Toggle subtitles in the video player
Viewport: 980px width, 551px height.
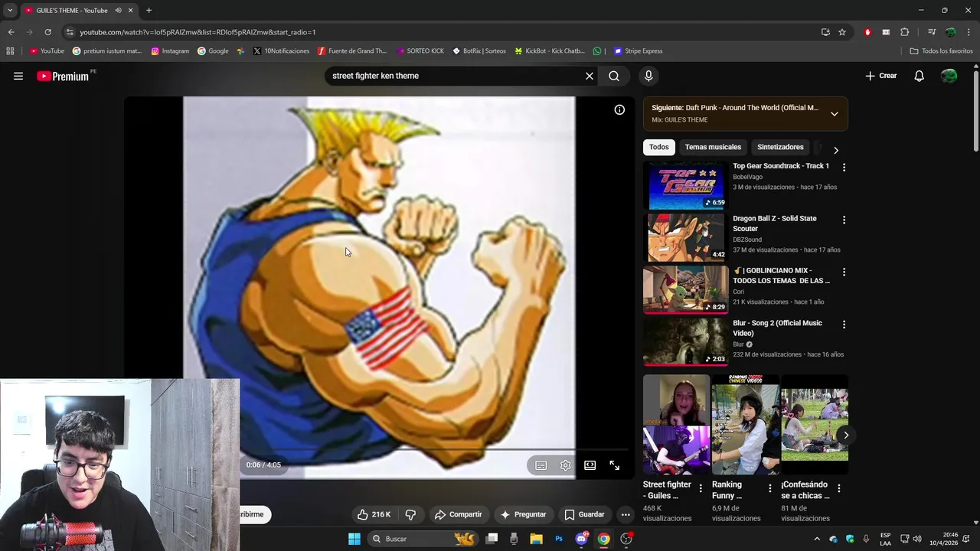click(541, 465)
